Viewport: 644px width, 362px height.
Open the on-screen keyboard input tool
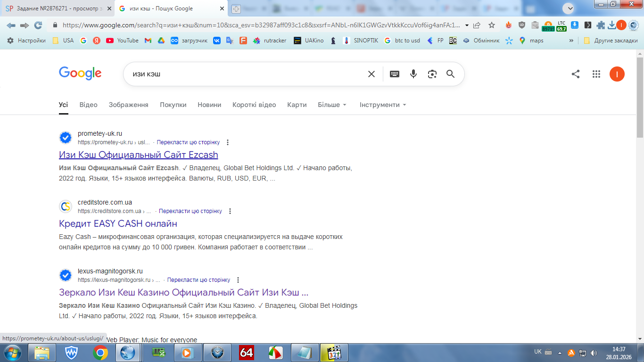[395, 74]
